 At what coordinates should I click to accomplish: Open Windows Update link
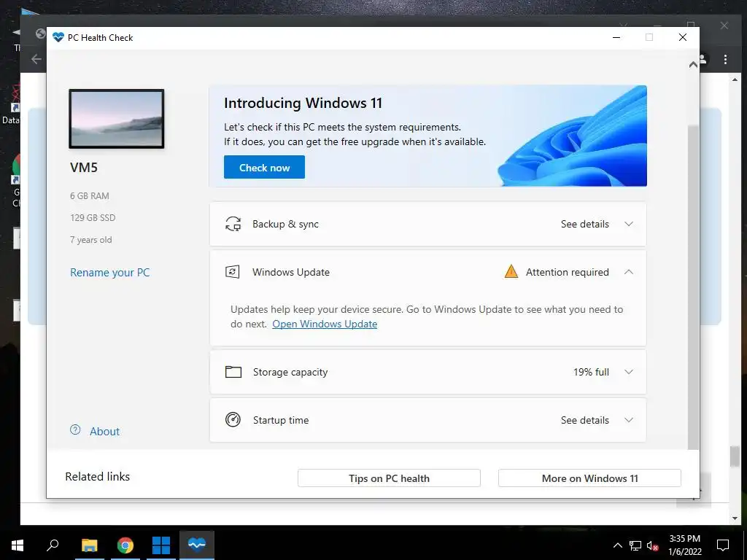coord(325,324)
